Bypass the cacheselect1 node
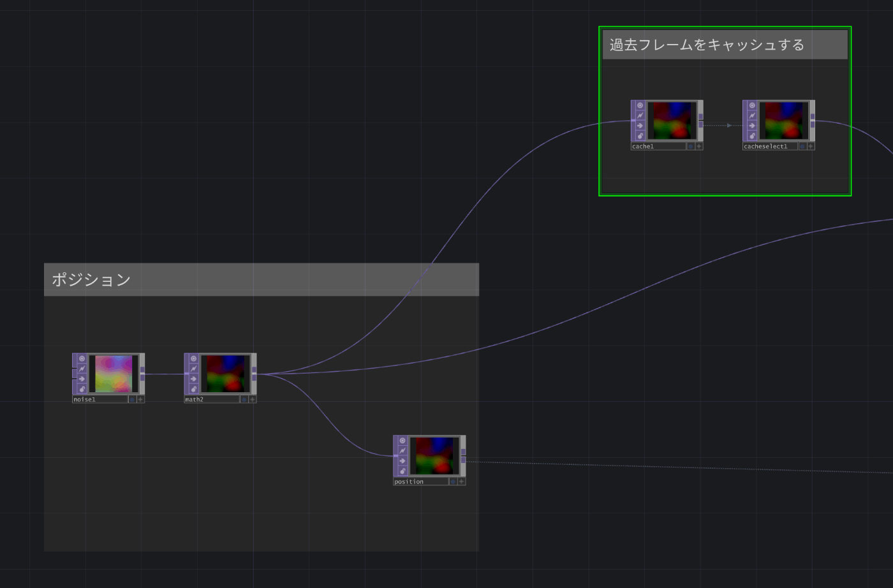Viewport: 893px width, 588px height. 753,126
